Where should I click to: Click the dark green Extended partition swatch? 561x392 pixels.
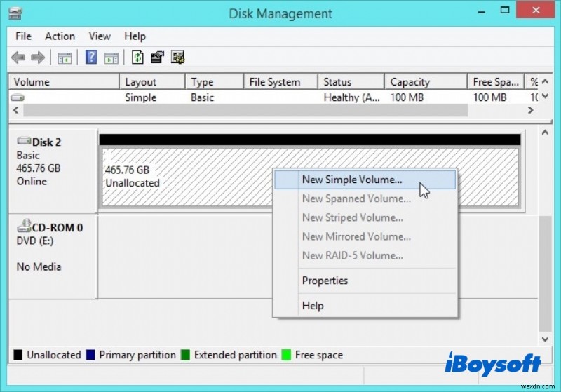185,355
